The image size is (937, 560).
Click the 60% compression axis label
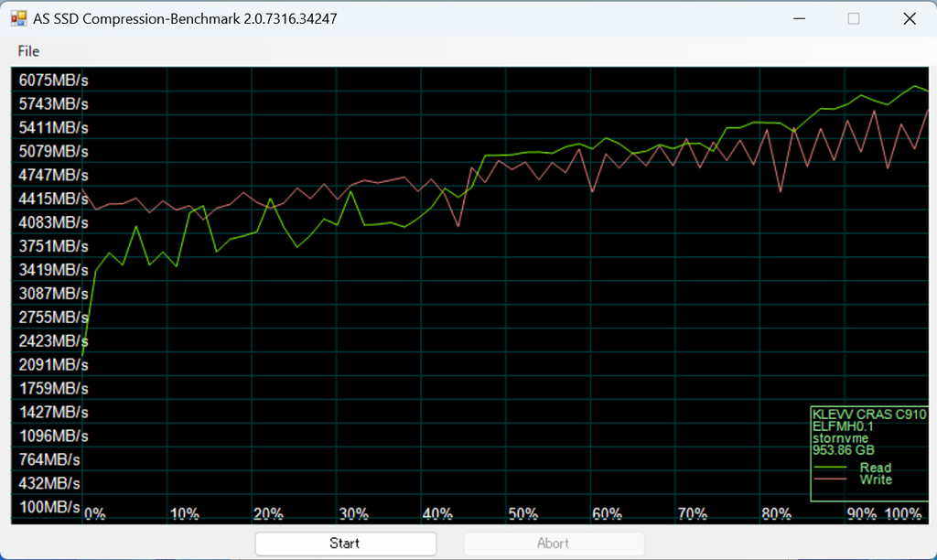click(608, 514)
